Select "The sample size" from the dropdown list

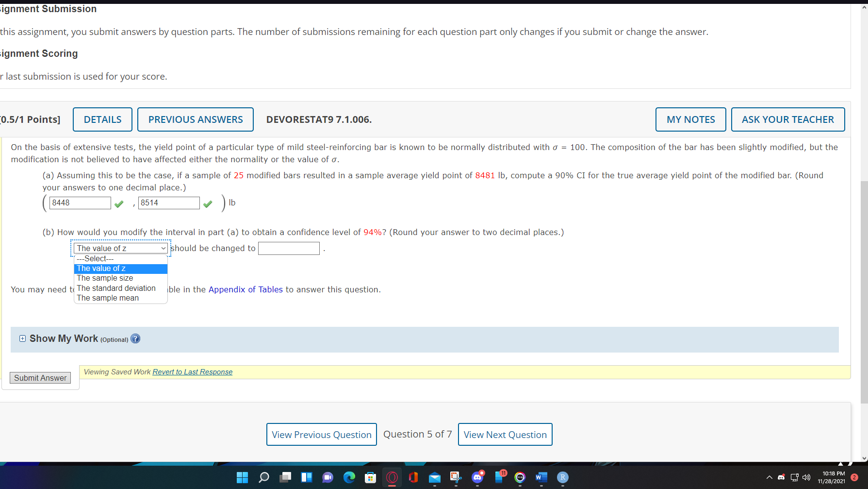click(x=104, y=278)
